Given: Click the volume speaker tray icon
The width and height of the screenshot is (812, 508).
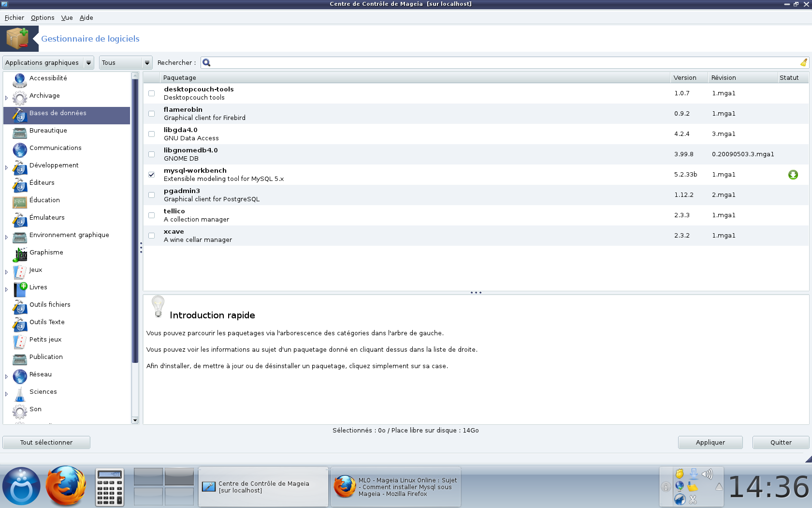Looking at the screenshot, I should pos(707,474).
